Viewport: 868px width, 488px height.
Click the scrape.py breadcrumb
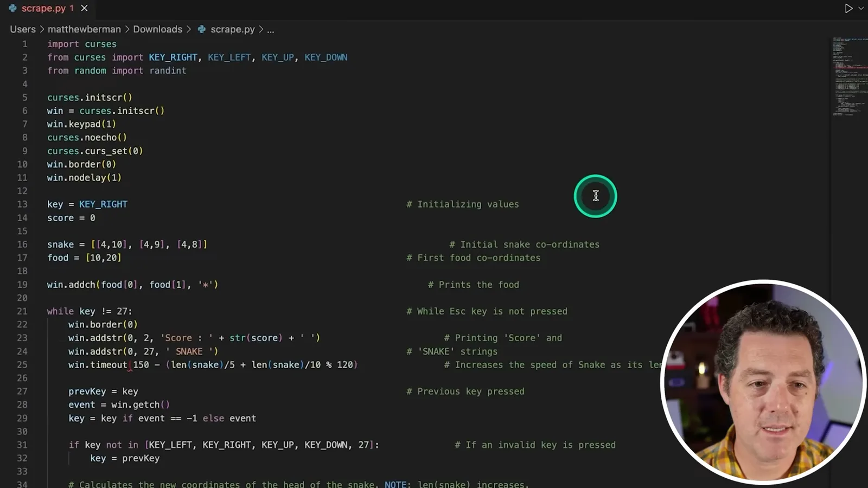[233, 29]
